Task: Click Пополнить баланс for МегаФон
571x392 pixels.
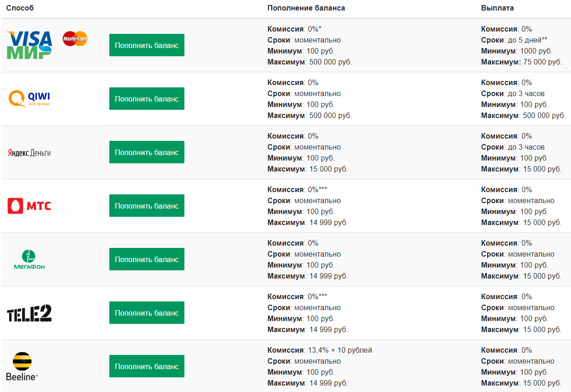Action: (x=147, y=259)
